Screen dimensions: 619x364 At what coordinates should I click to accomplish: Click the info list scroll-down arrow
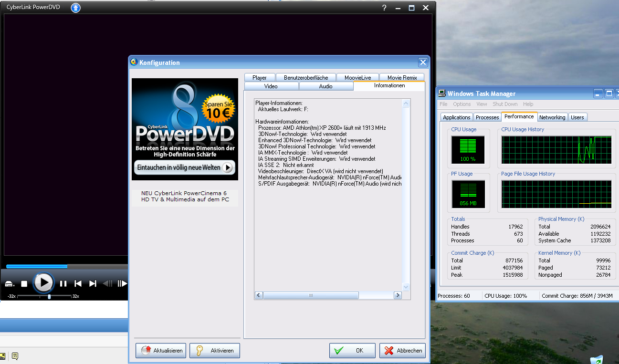[406, 287]
